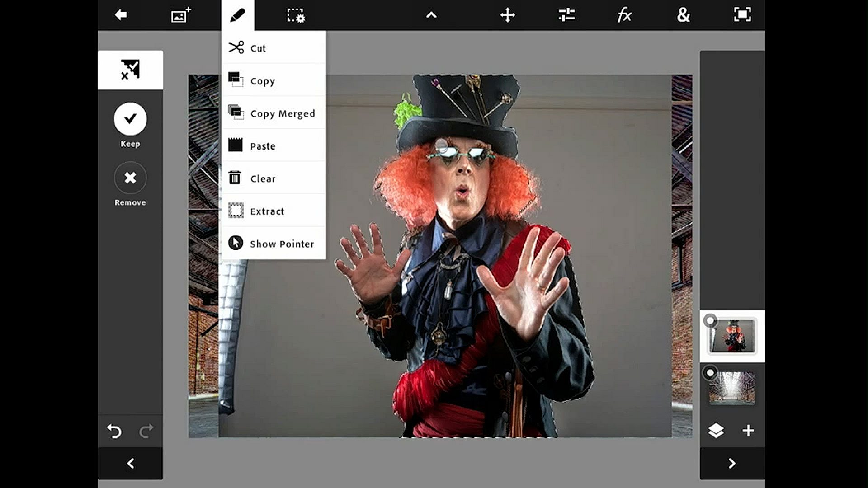Choose Copy from the edit menu
Image resolution: width=868 pixels, height=488 pixels.
[274, 80]
